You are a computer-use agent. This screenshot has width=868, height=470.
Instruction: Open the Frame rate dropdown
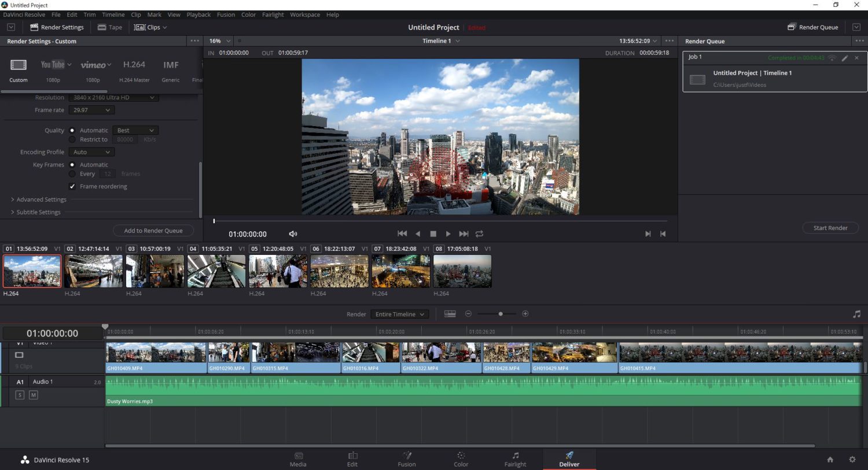pyautogui.click(x=91, y=110)
